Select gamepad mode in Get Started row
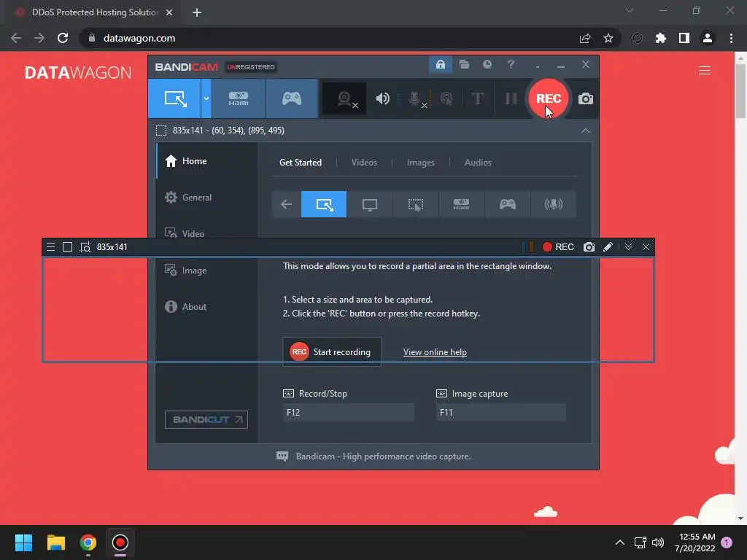The height and width of the screenshot is (560, 747). tap(508, 204)
